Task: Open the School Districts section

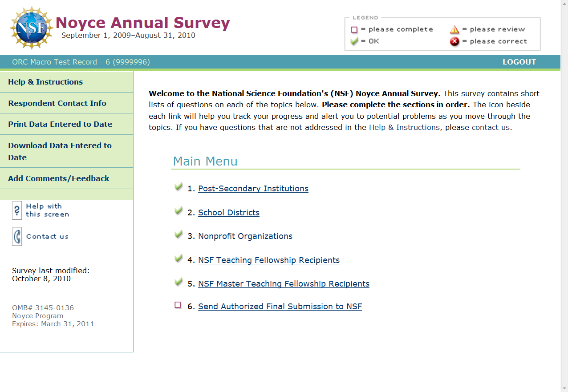Action: click(229, 213)
